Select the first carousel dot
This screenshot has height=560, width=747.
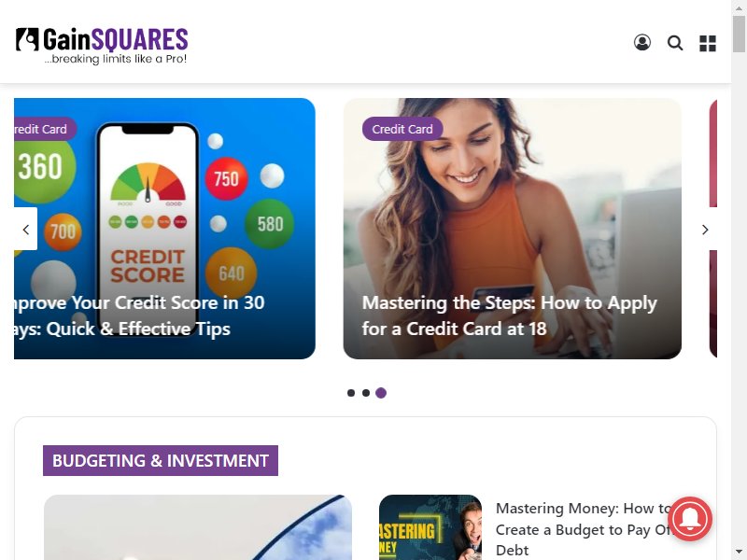[x=351, y=393]
